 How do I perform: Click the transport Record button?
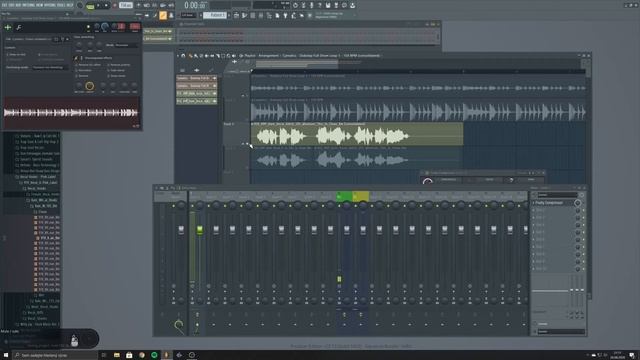pos(115,6)
